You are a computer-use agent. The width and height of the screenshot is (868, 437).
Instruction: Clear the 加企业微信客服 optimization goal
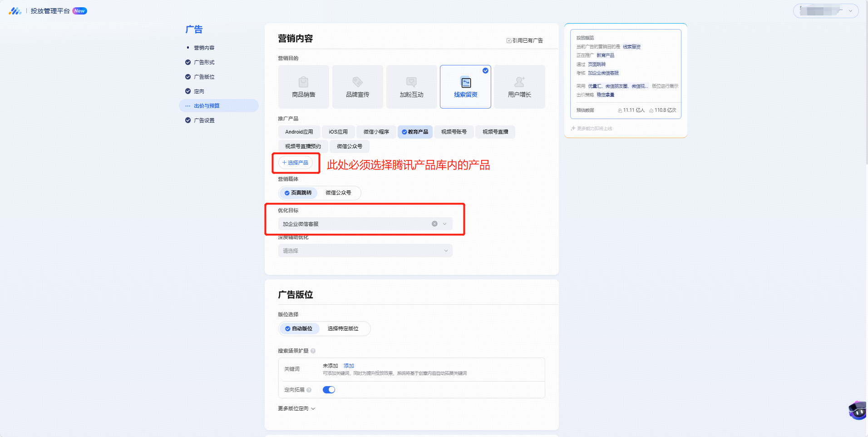pyautogui.click(x=434, y=224)
